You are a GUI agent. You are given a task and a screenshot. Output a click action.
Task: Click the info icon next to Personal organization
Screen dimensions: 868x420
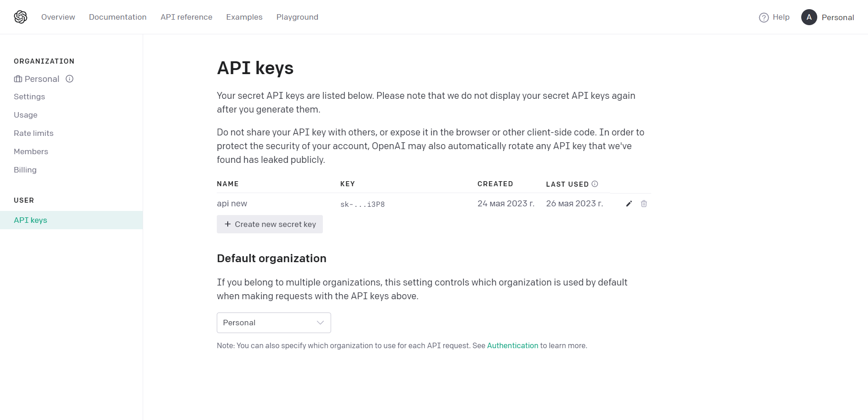coord(70,79)
